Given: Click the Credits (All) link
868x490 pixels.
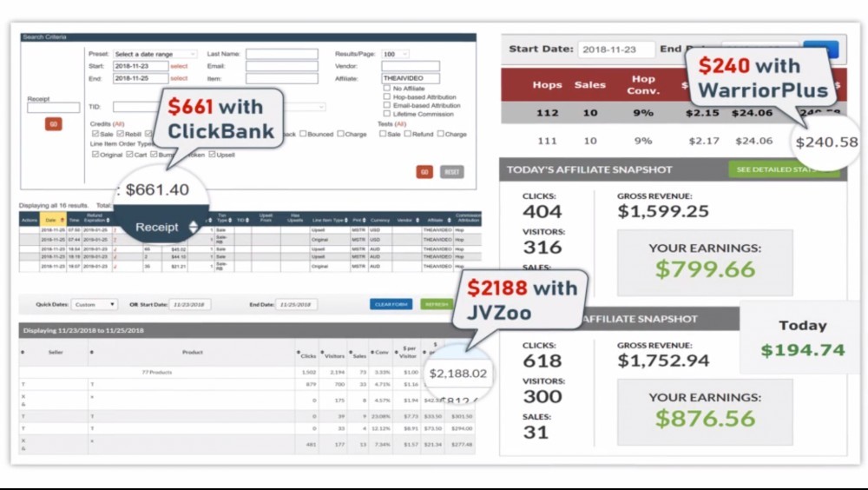Looking at the screenshot, I should tap(120, 123).
